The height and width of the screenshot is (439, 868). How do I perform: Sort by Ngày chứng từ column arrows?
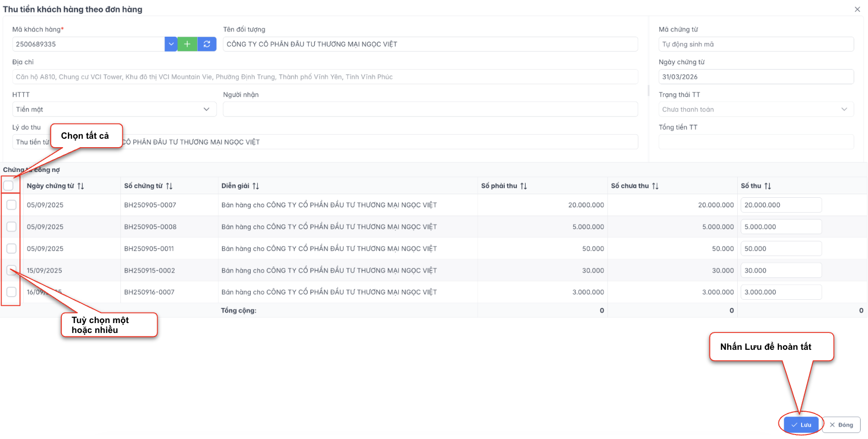pyautogui.click(x=81, y=186)
